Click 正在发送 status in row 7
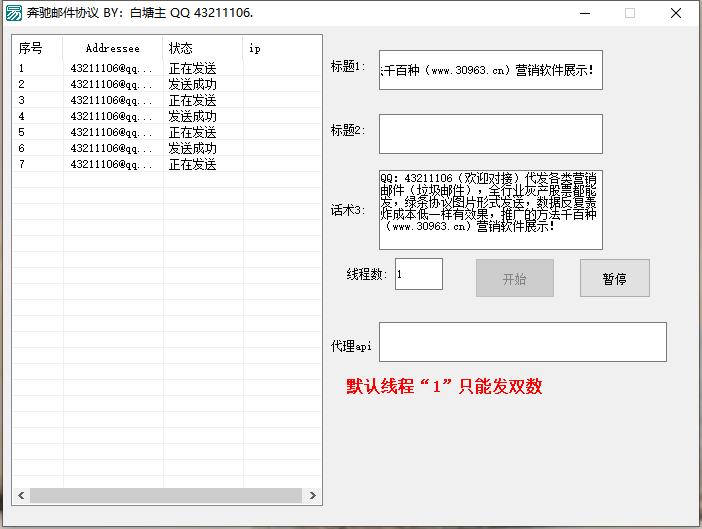Image resolution: width=702 pixels, height=529 pixels. 193,165
